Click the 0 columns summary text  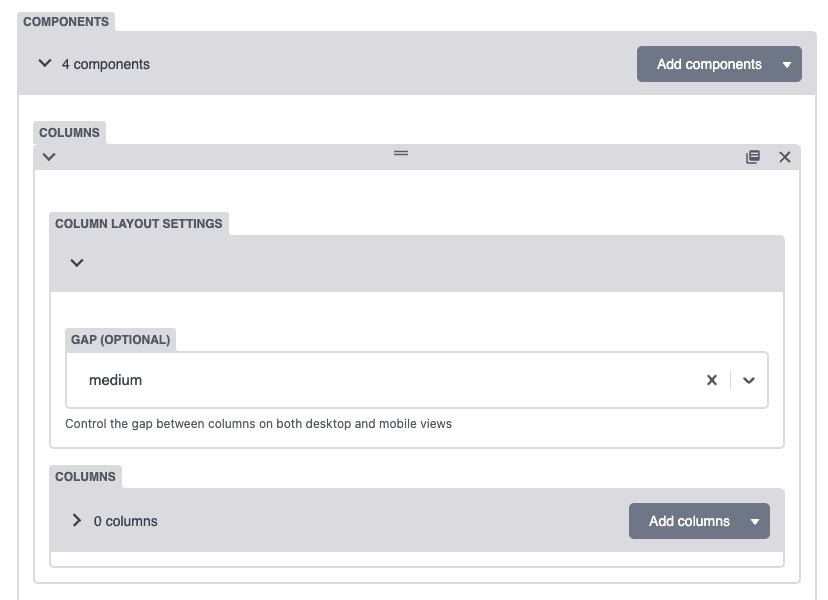(126, 521)
